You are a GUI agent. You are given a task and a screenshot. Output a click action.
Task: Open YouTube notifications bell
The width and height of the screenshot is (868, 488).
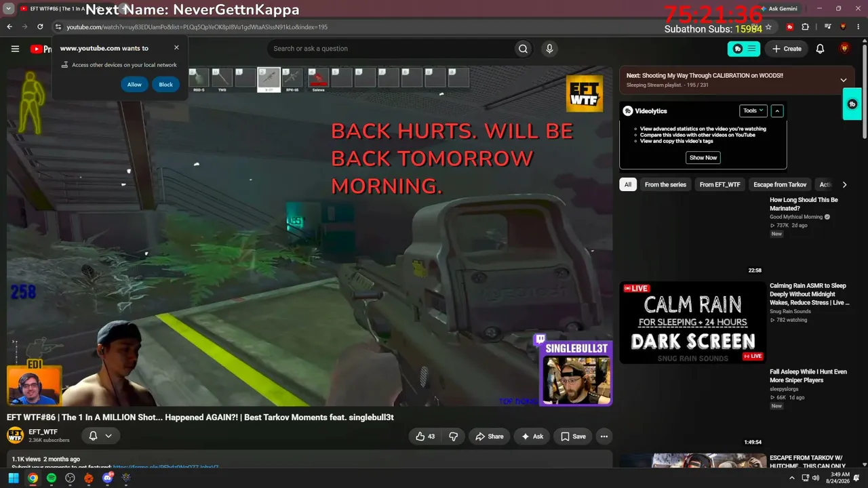pos(820,49)
